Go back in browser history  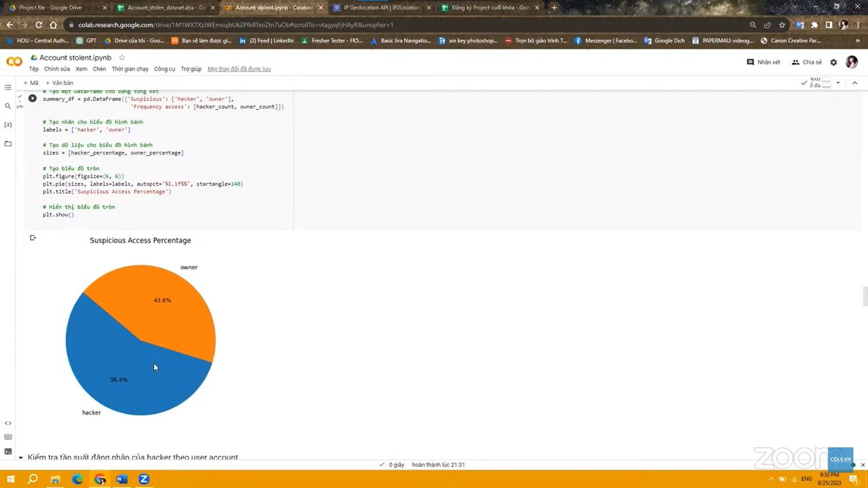click(x=10, y=25)
